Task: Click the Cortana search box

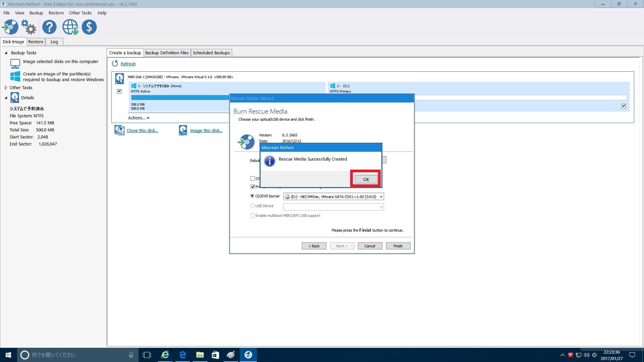Action: [77, 355]
